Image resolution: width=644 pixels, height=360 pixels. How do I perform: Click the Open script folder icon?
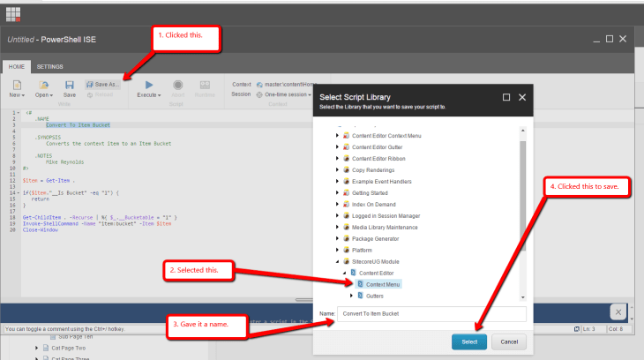click(43, 85)
